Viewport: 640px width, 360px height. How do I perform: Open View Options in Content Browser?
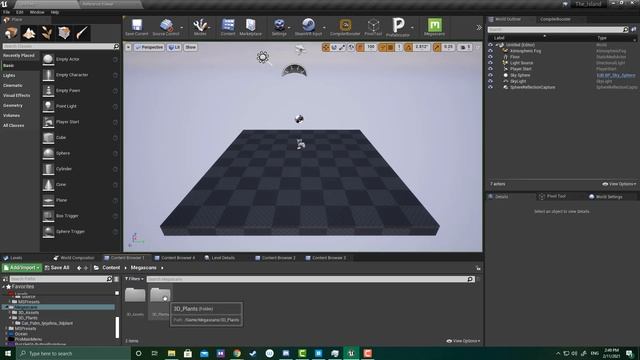tap(463, 341)
